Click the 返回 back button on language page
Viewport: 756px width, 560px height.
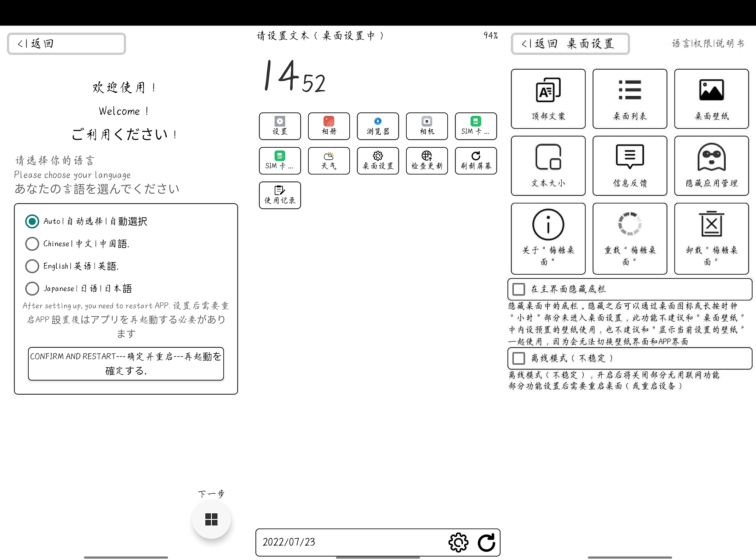point(66,44)
